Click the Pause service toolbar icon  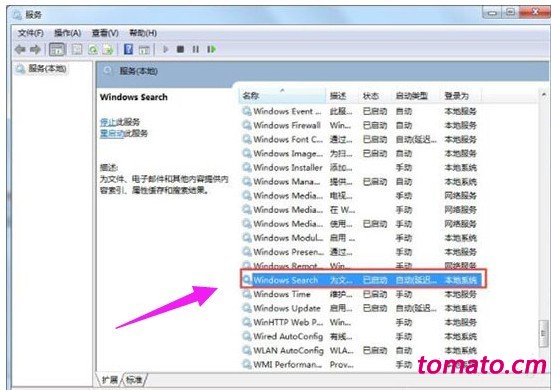pos(196,49)
